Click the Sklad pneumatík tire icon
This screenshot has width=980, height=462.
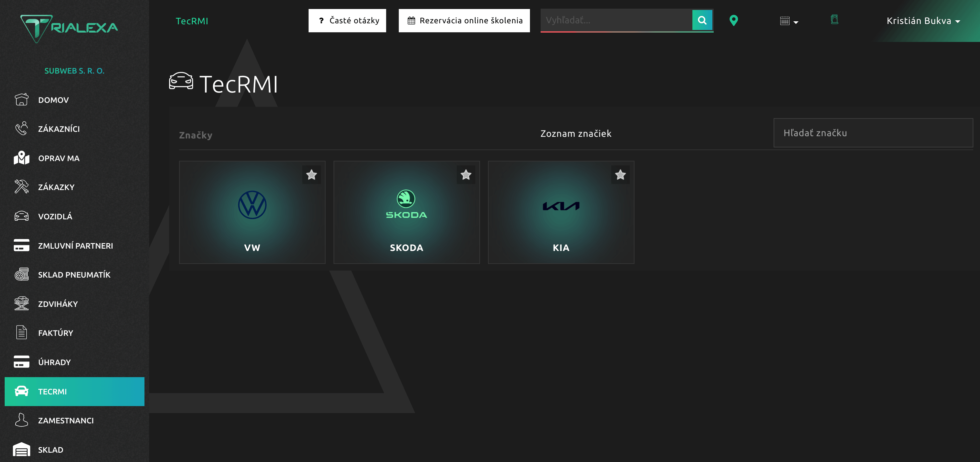pos(21,274)
